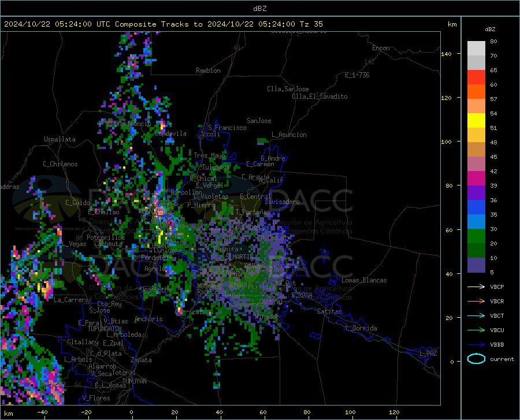Click the orange VBCR arrow in legend
The image size is (520, 420).
coord(476,302)
